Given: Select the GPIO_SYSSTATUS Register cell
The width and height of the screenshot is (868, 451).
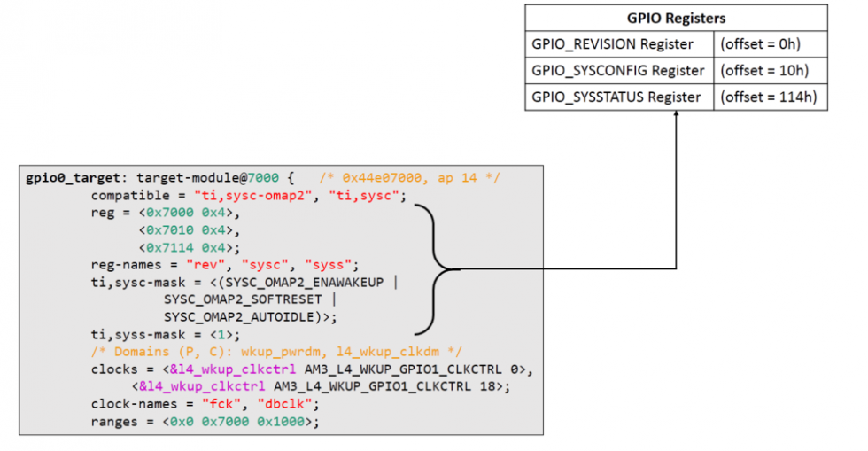Looking at the screenshot, I should point(618,97).
